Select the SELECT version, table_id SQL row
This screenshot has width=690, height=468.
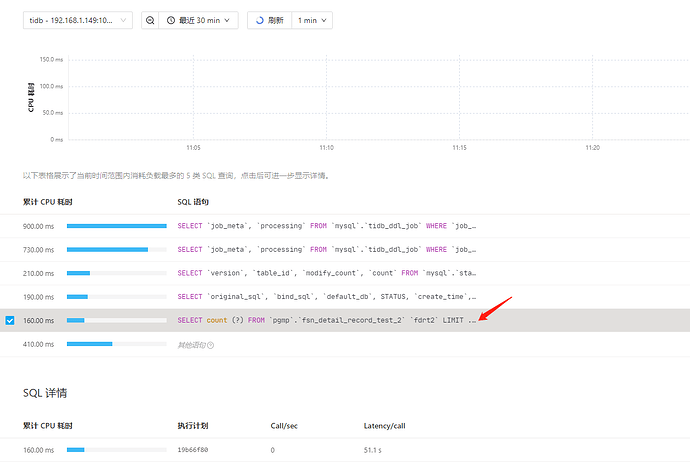click(x=326, y=273)
